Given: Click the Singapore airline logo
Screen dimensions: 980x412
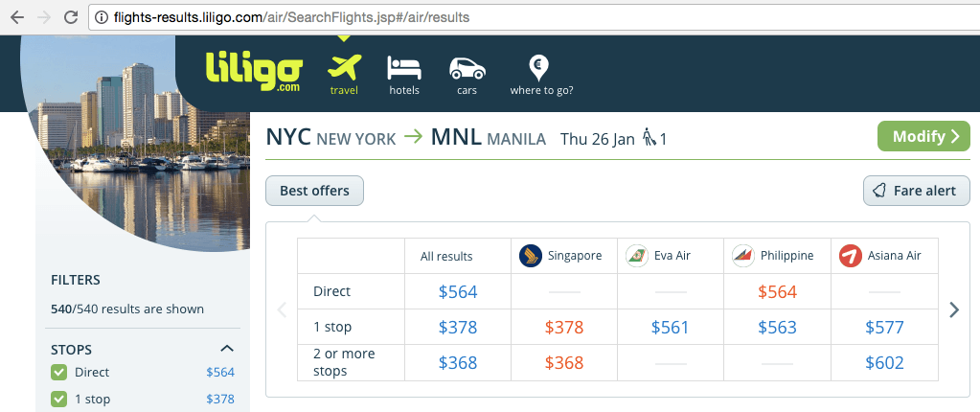Looking at the screenshot, I should click(530, 256).
